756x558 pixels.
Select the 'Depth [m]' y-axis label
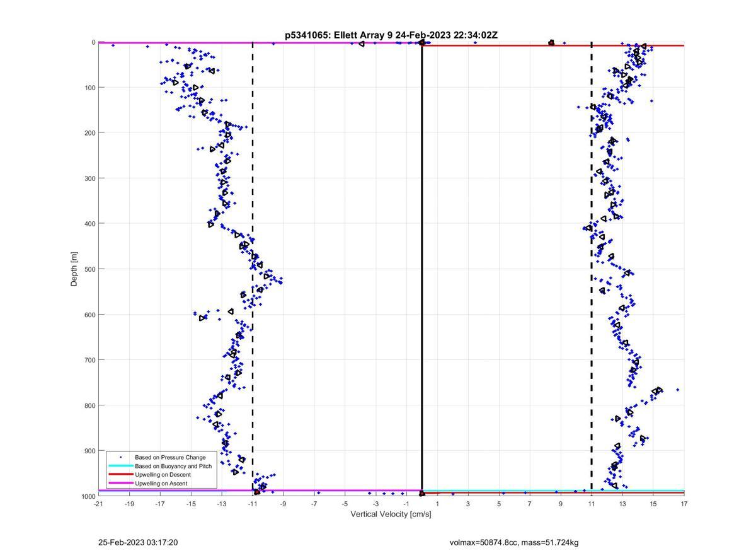(74, 269)
